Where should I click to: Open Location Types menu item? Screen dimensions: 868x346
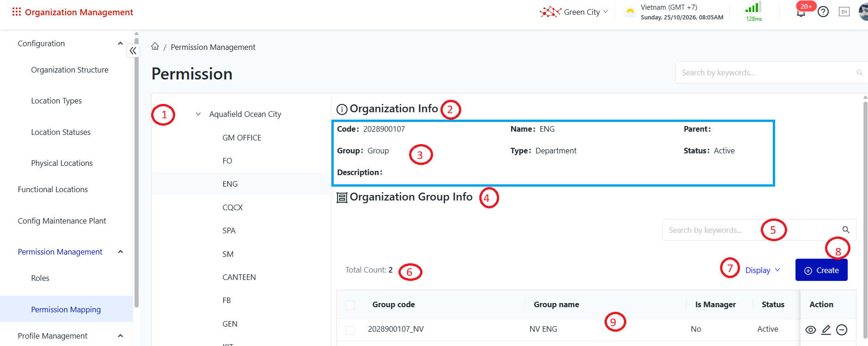click(56, 101)
